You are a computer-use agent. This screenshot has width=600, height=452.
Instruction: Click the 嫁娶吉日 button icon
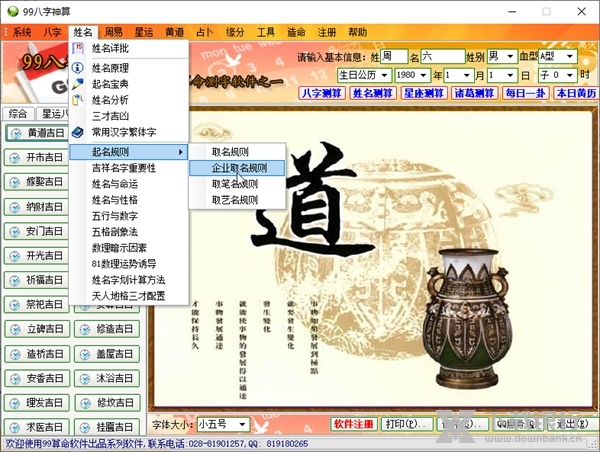click(15, 182)
